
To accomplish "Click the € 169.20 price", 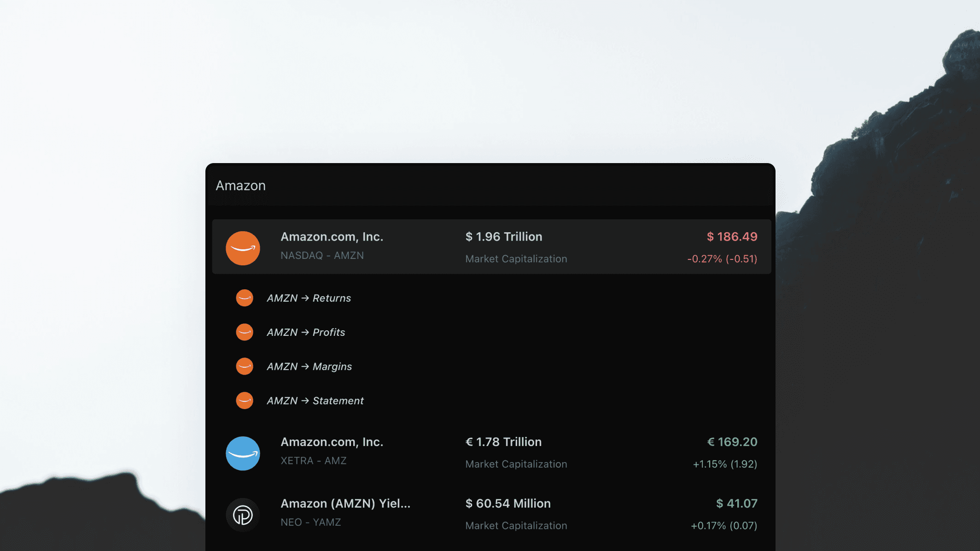I will [732, 442].
